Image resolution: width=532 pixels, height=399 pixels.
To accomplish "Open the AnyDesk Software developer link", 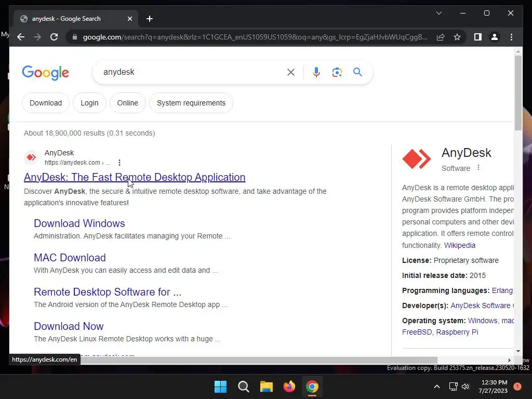I will pos(482,305).
